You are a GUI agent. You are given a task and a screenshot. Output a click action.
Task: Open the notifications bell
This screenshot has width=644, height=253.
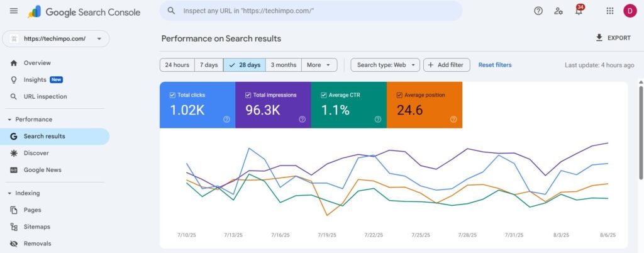579,11
